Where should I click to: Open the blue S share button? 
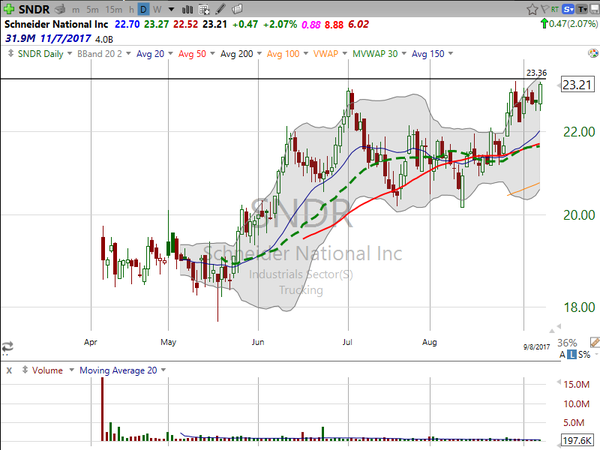(x=568, y=9)
